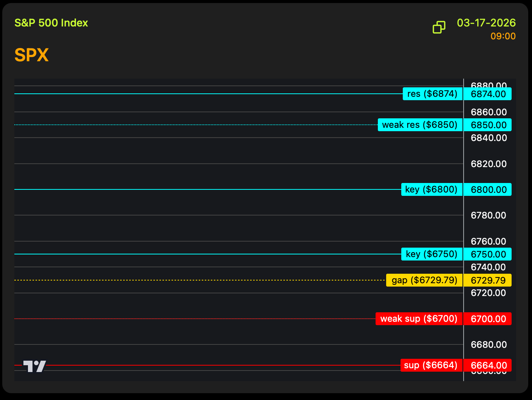This screenshot has height=400, width=532.
Task: Click the 09:00 time stamp
Action: pyautogui.click(x=503, y=36)
